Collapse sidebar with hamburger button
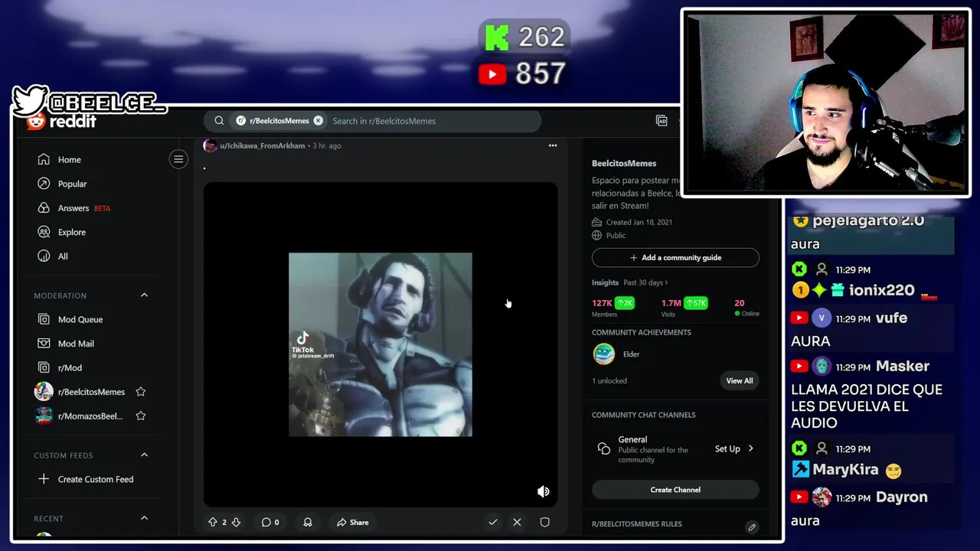980x551 pixels. click(x=178, y=159)
